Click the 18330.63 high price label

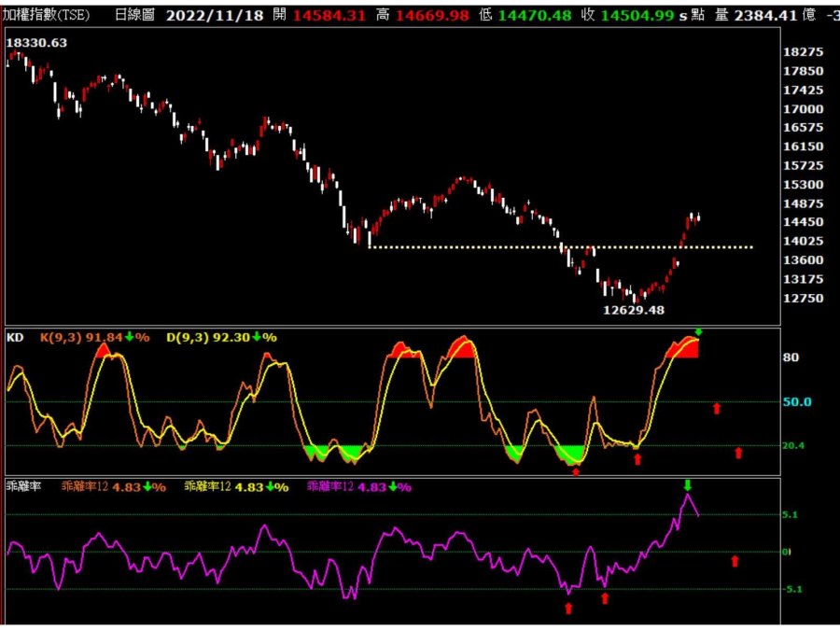click(36, 43)
